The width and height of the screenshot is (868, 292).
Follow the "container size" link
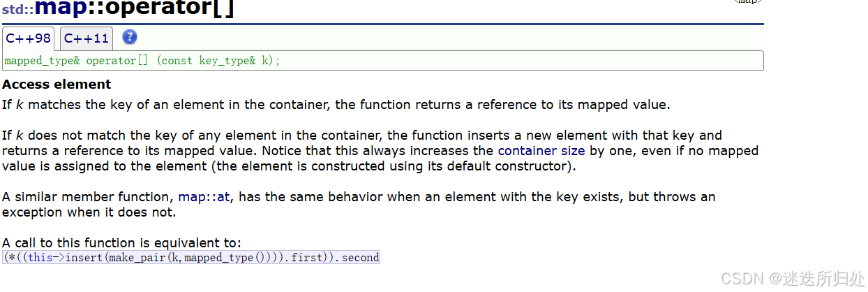pos(537,151)
